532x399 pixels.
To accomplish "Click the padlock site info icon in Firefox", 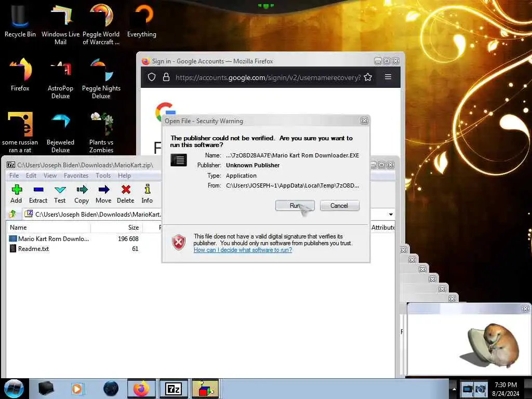I will (x=166, y=77).
